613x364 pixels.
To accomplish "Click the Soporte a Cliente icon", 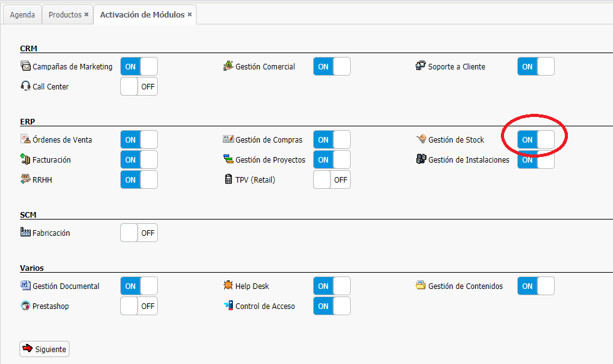I will click(x=421, y=66).
